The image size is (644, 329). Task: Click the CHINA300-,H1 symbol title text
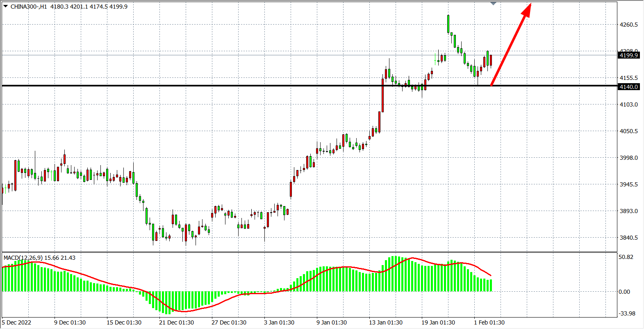29,7
